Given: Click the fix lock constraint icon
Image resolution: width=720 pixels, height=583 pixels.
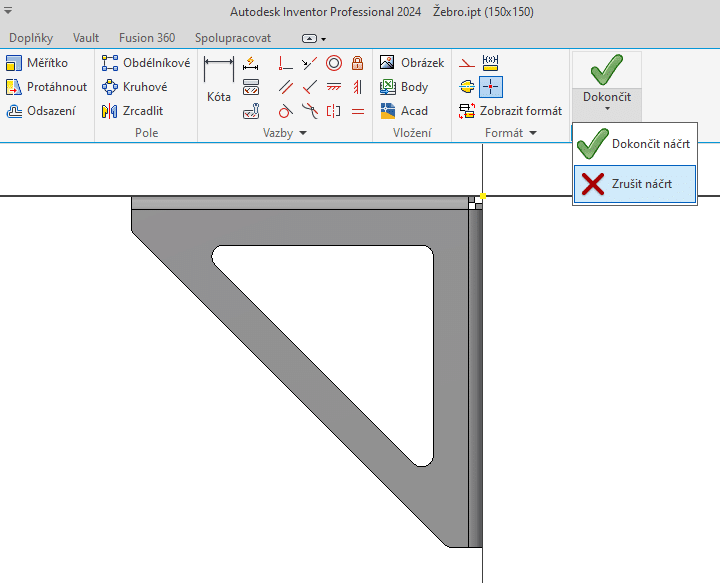Looking at the screenshot, I should pyautogui.click(x=357, y=63).
